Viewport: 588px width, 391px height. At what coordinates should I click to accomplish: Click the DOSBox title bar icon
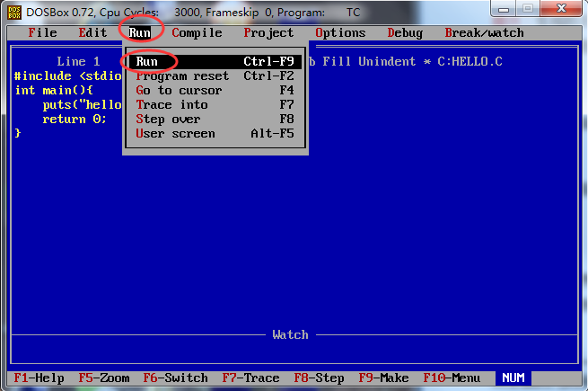(x=14, y=13)
